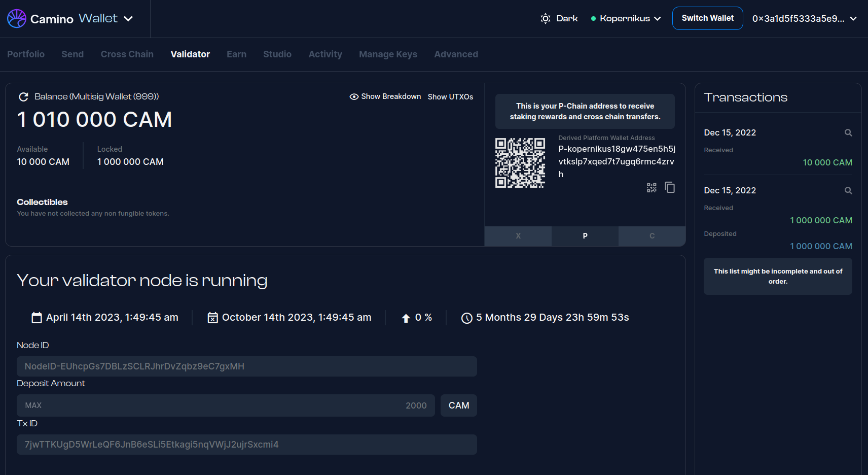Click magnifier icon on second Dec 15 transaction
Viewport: 868px width, 475px height.
[x=848, y=191]
